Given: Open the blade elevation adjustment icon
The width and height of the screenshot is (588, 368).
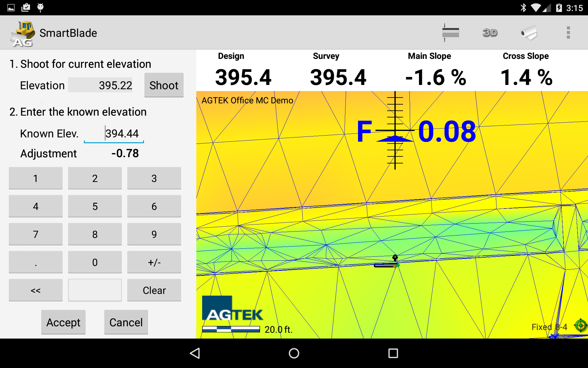Looking at the screenshot, I should tap(450, 33).
